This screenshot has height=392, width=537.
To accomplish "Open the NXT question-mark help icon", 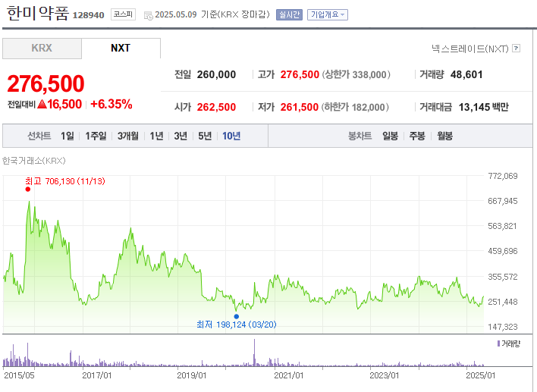I will click(516, 49).
